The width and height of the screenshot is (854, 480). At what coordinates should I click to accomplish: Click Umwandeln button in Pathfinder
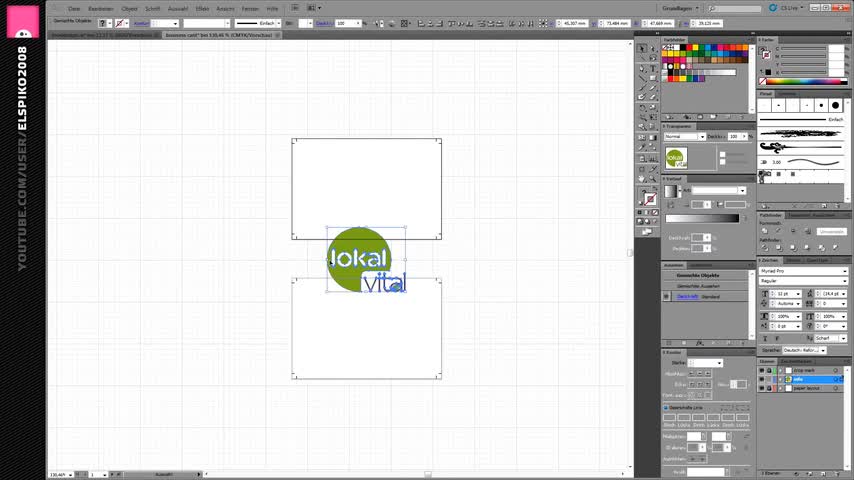point(831,232)
